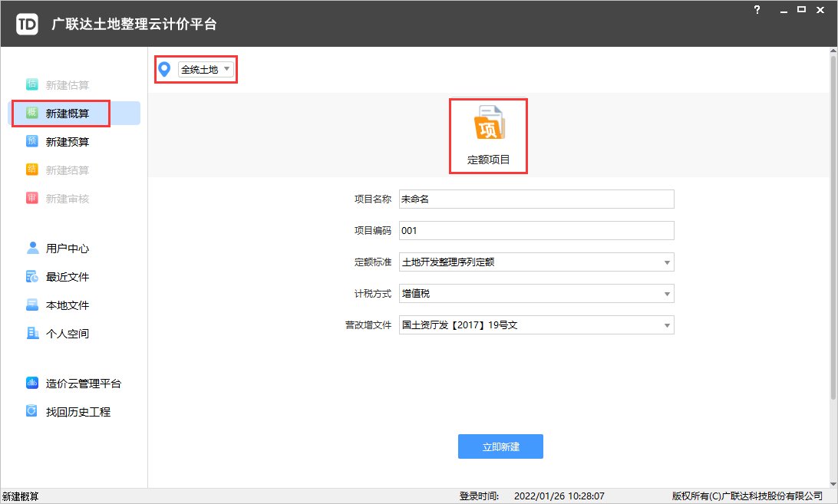
Task: Open the 计税方式 dropdown
Action: [667, 294]
